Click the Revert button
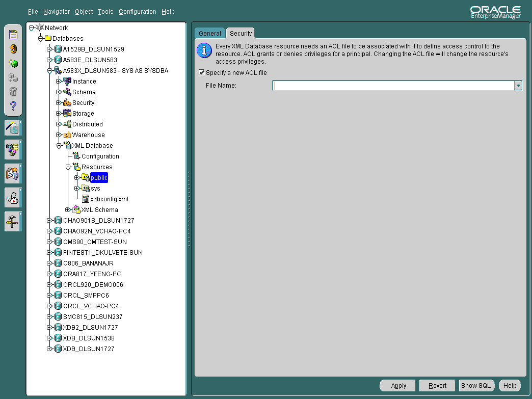Image resolution: width=532 pixels, height=399 pixels. pos(437,385)
